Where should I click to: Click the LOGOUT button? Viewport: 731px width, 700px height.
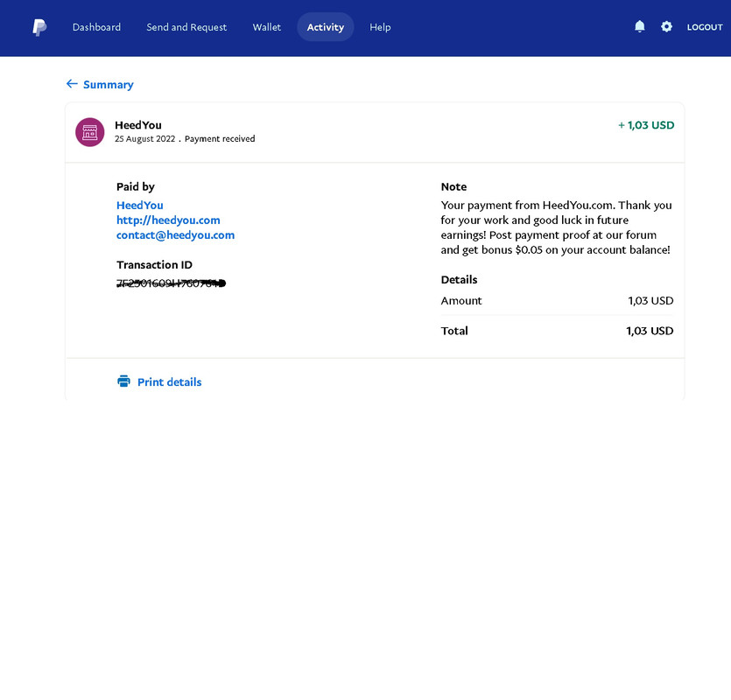point(705,27)
